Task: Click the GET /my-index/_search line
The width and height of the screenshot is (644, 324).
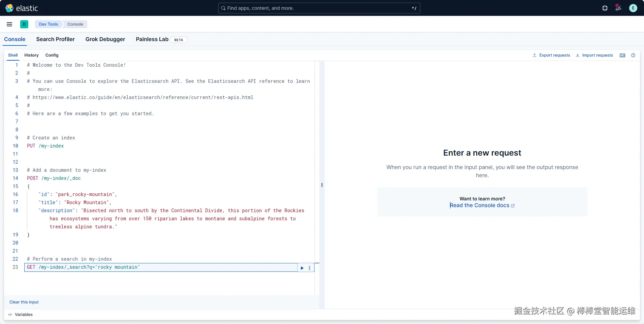Action: pyautogui.click(x=84, y=267)
